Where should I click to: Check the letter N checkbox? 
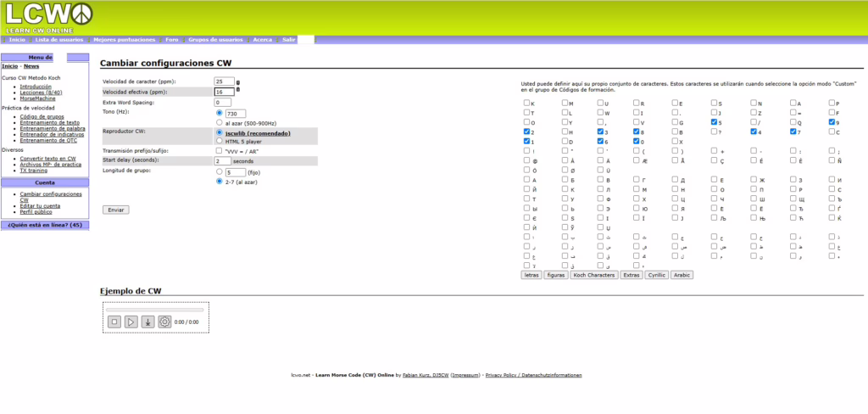point(754,103)
